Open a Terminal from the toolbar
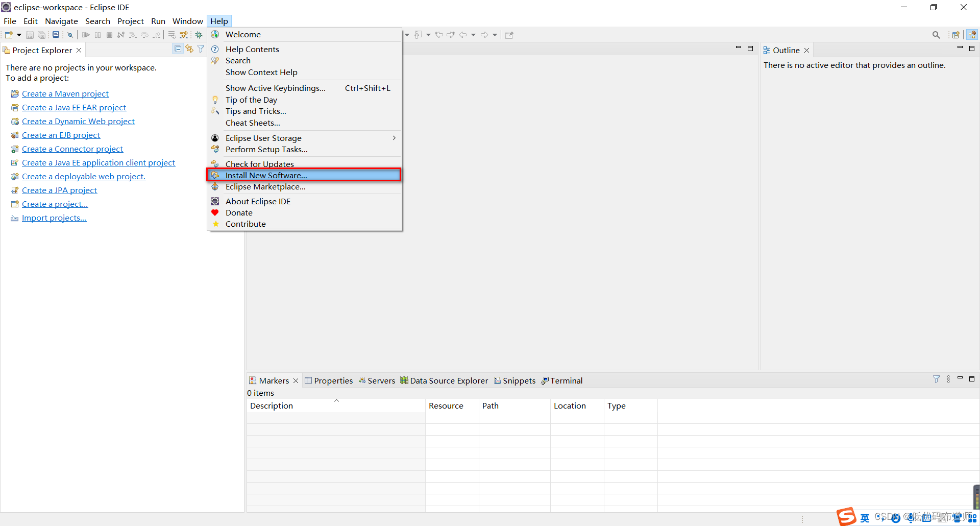980x526 pixels. point(56,35)
